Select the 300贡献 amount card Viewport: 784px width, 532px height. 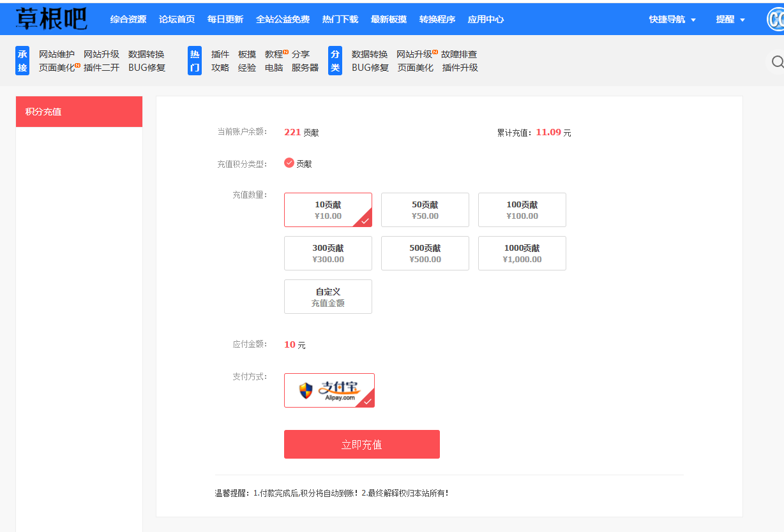[328, 253]
